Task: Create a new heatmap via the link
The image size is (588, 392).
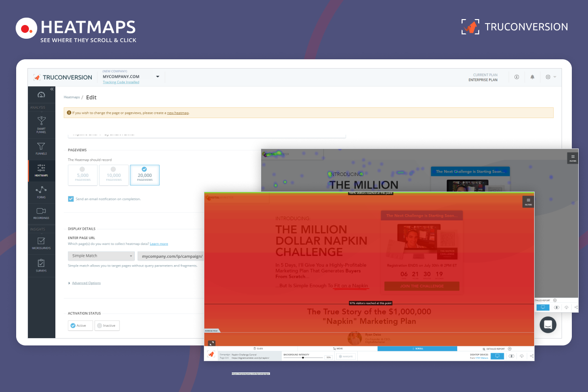Action: coord(178,113)
